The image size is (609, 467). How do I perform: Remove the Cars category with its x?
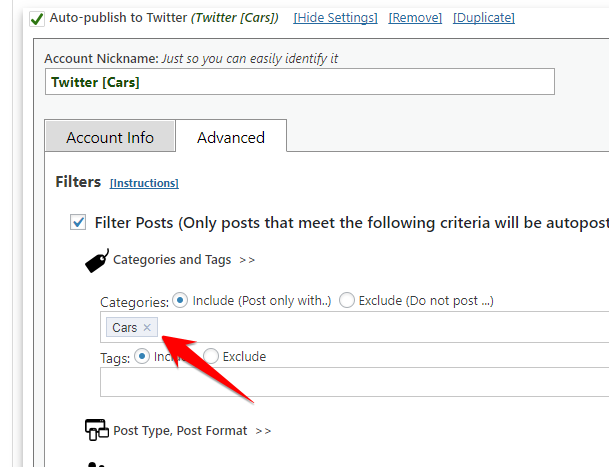pos(147,328)
